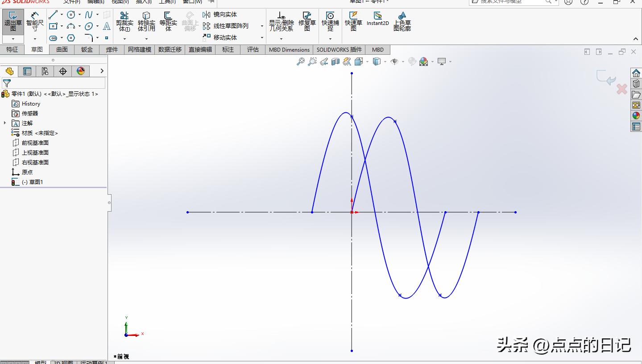The image size is (642, 364).
Task: Open the Smart Dimension dropdown arrow
Action: pos(35,39)
